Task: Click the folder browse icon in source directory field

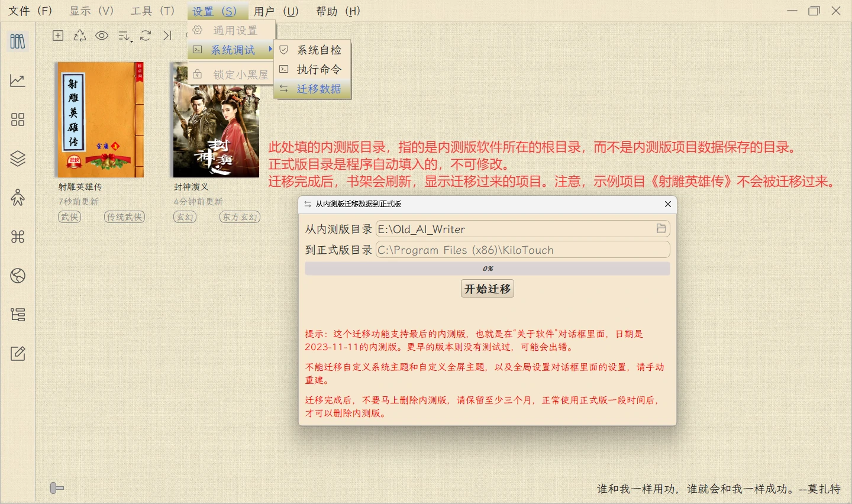Action: click(x=661, y=229)
